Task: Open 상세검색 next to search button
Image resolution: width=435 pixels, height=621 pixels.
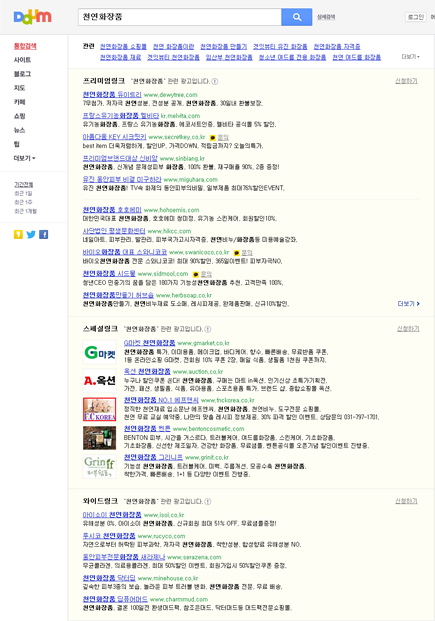Action: click(x=326, y=17)
